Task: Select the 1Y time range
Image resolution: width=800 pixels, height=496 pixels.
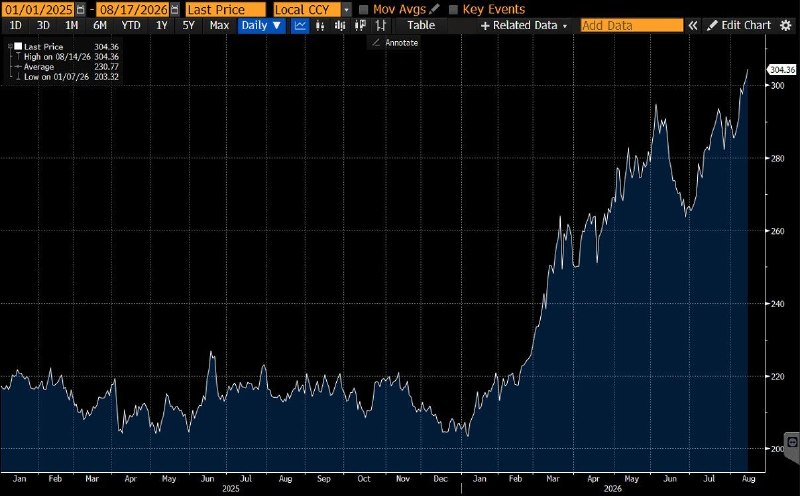Action: (161, 26)
